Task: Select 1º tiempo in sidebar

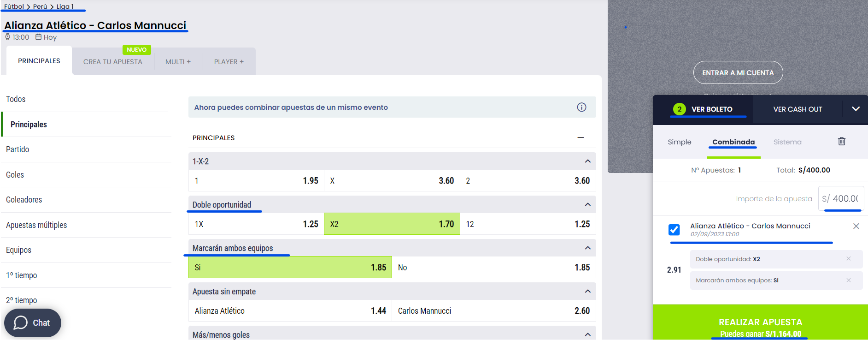Action: coord(21,275)
